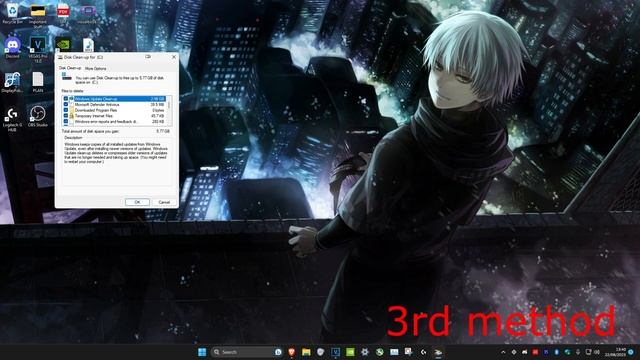
Task: Switch to VEGAS Pro in the taskbar
Action: [x=336, y=352]
